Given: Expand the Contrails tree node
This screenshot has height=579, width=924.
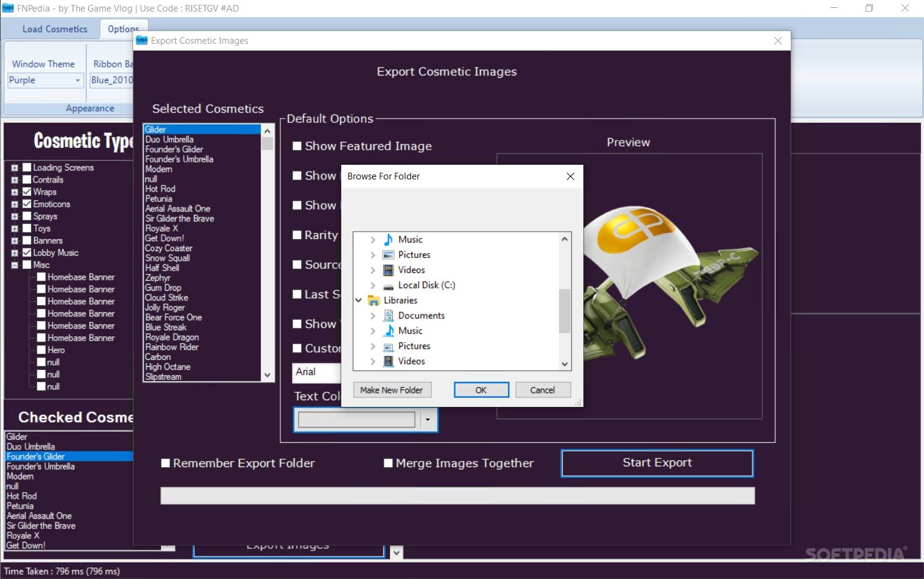Looking at the screenshot, I should point(15,180).
